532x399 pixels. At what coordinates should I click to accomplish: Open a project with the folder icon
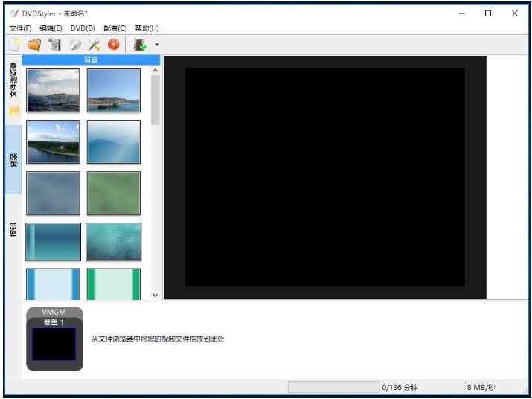tap(35, 45)
